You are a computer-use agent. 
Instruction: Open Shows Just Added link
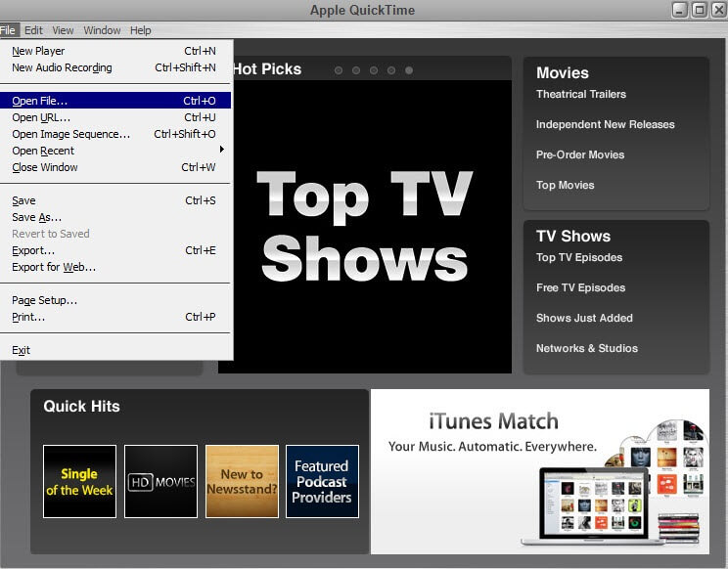tap(584, 318)
